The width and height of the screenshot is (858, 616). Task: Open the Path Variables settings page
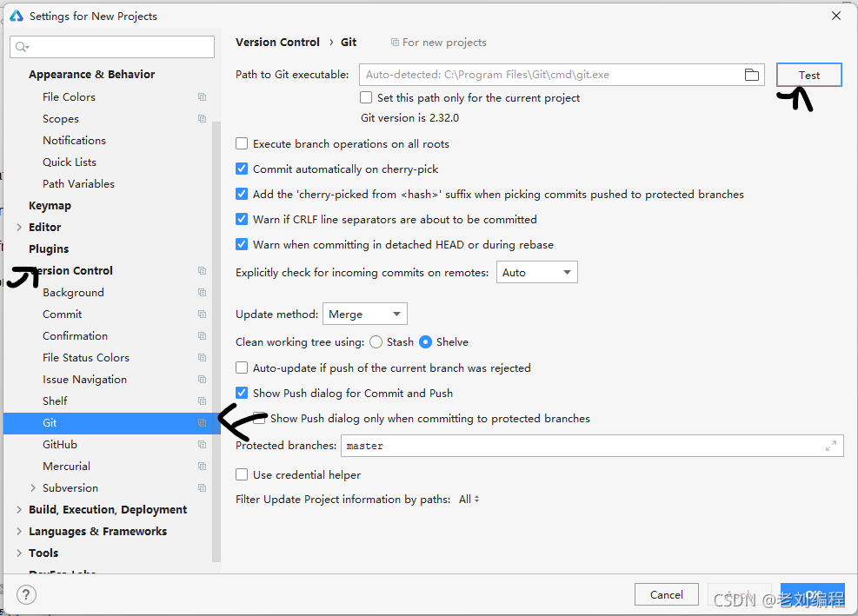point(79,184)
